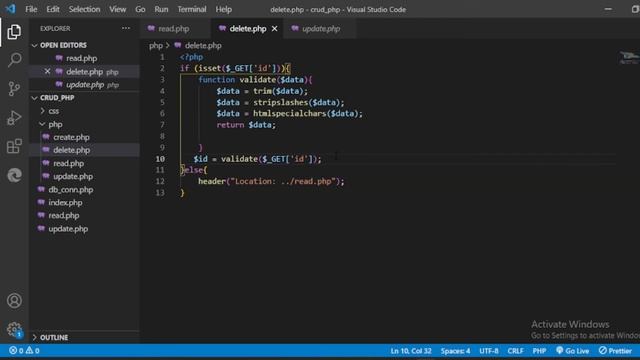Select the delete.php editor tab
The height and width of the screenshot is (360, 640).
coord(247,29)
